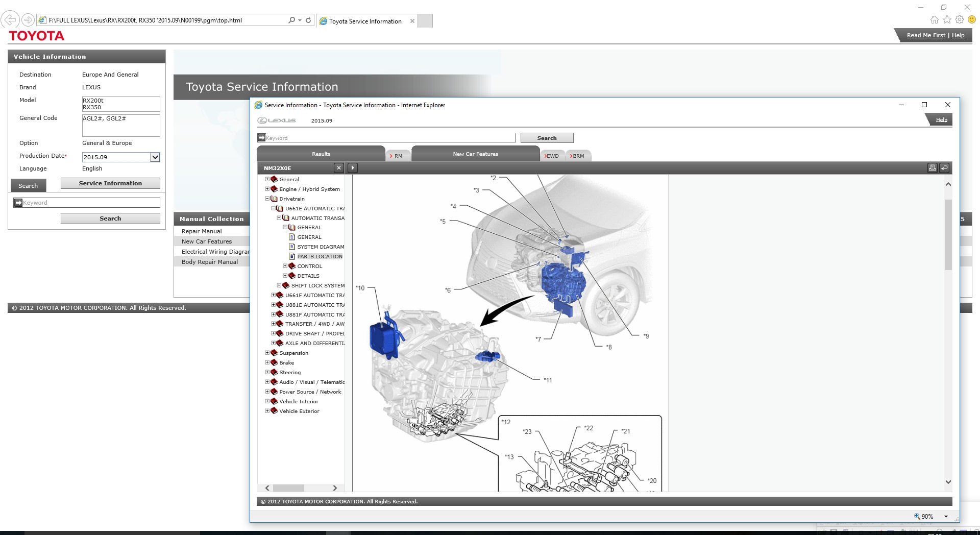Viewport: 980px width, 535px height.
Task: Open the zoom level dropdown arrow
Action: click(946, 517)
